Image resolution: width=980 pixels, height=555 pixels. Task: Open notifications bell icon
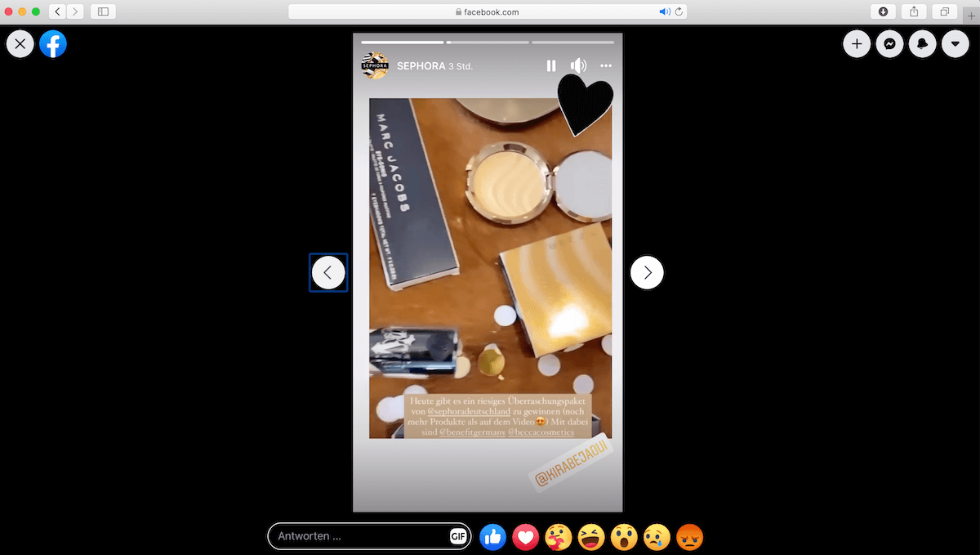(922, 44)
